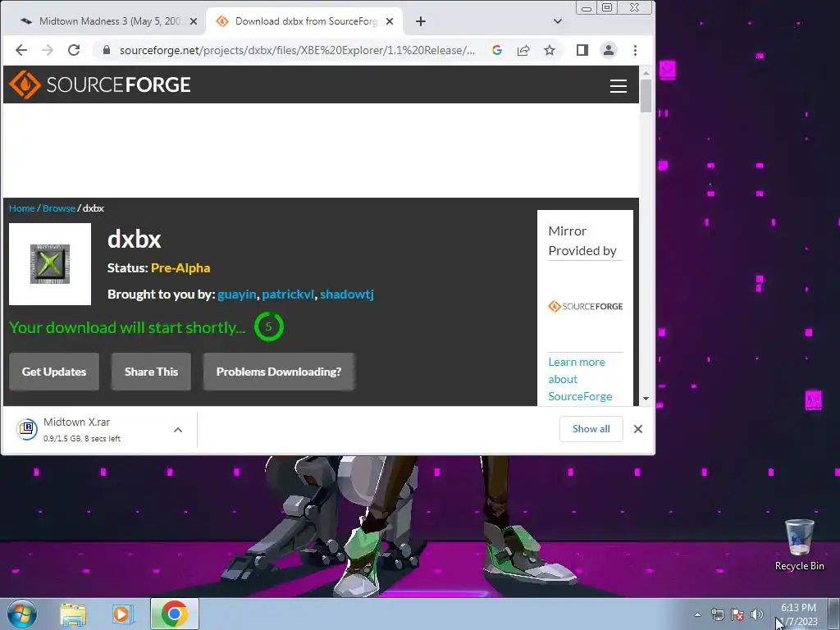Reload the SourceForge page
Screen dimensions: 840x630
click(x=74, y=50)
